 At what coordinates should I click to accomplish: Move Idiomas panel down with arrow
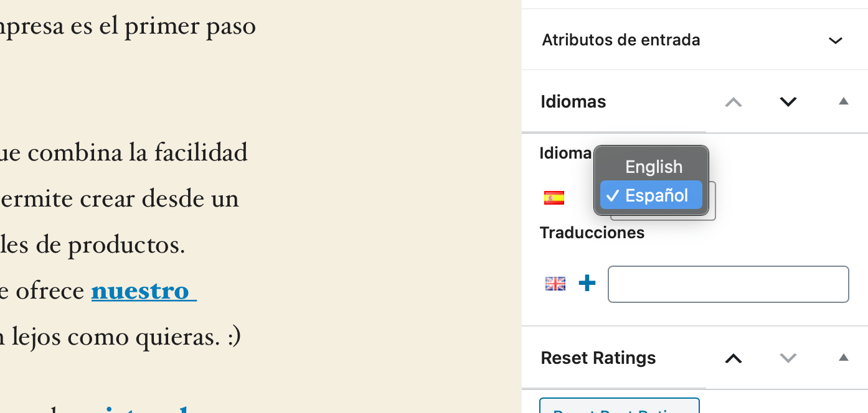pyautogui.click(x=788, y=102)
